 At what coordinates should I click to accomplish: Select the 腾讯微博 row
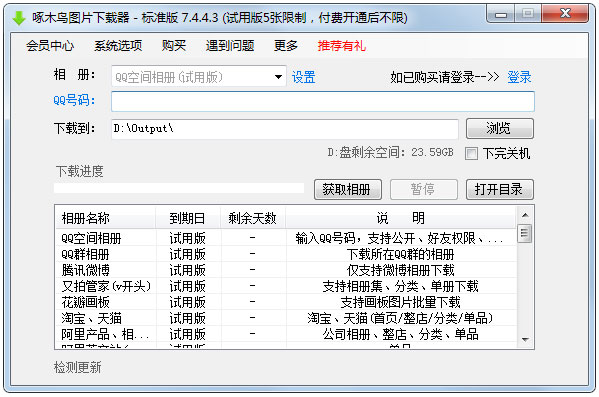click(286, 270)
